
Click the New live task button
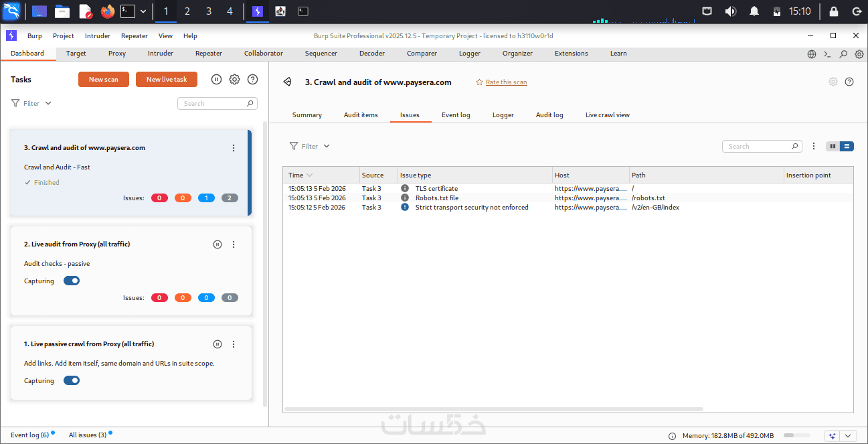point(167,79)
